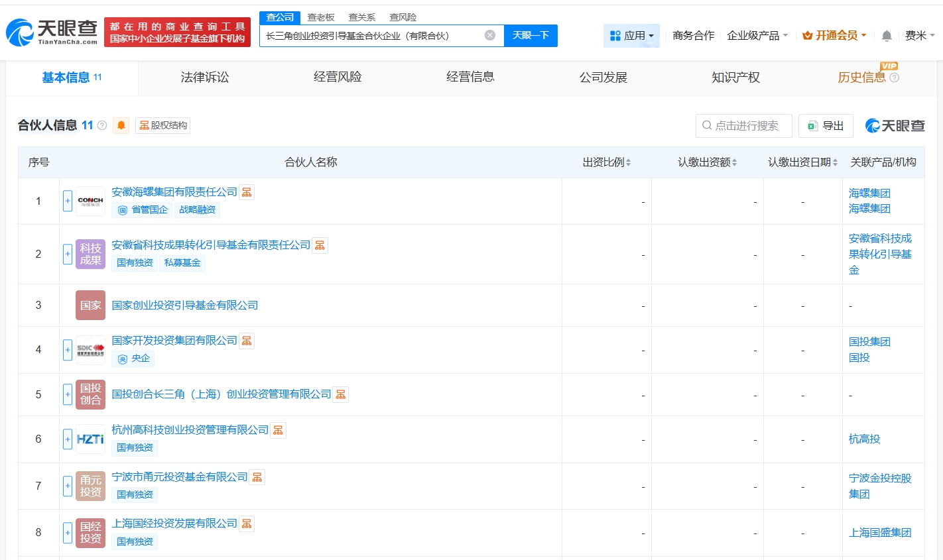Expand row 5 国投创合长三角 details
Image resolution: width=943 pixels, height=560 pixels.
pos(68,394)
